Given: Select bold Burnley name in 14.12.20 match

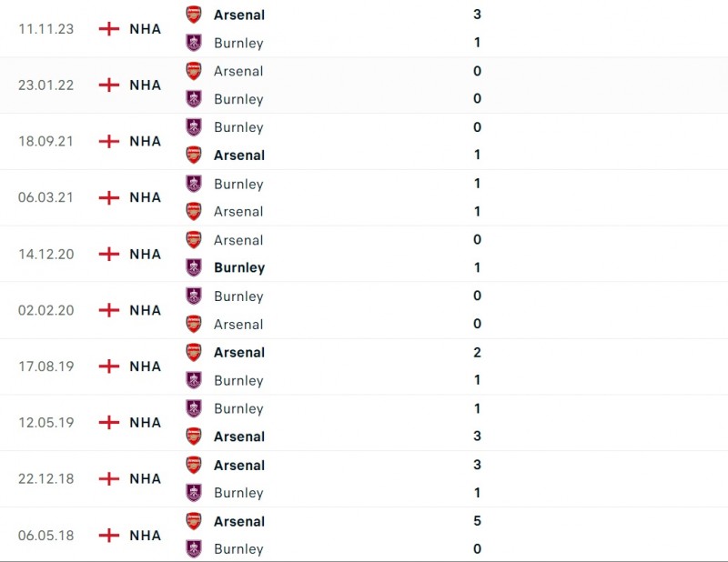Looking at the screenshot, I should (239, 268).
